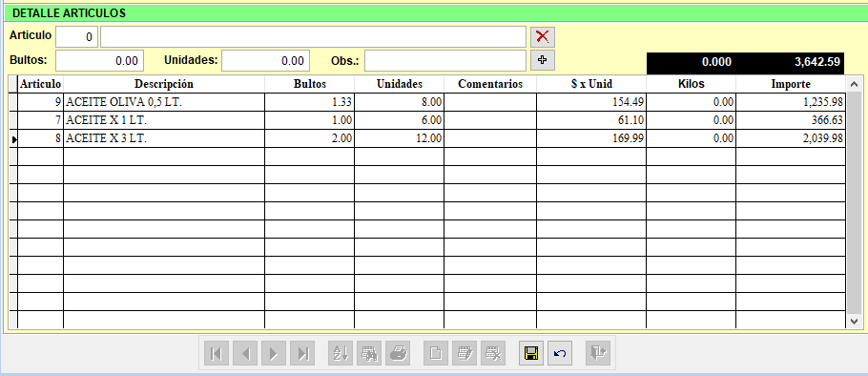The height and width of the screenshot is (376, 868).
Task: Click the red X clear-article button
Action: [543, 37]
